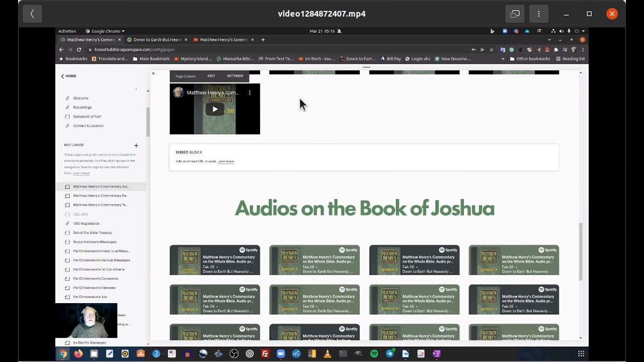
Task: Open YouTube embed three-dot menu
Action: [250, 93]
